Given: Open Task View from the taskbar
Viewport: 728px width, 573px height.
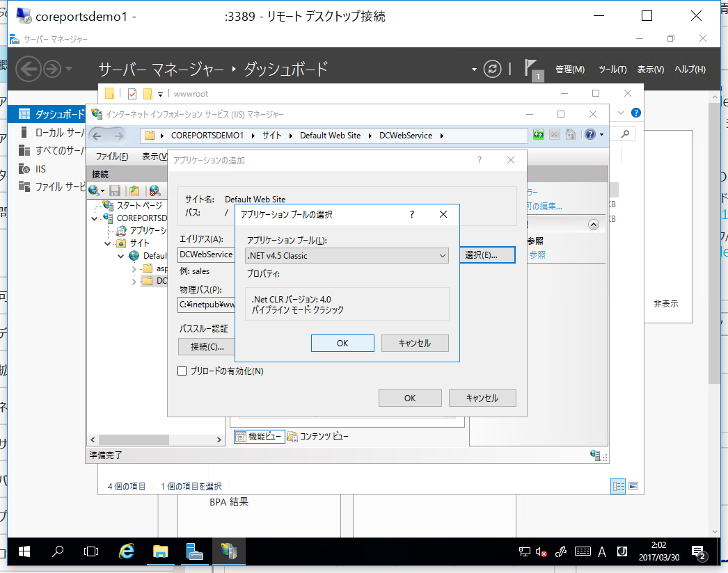Looking at the screenshot, I should pyautogui.click(x=91, y=551).
